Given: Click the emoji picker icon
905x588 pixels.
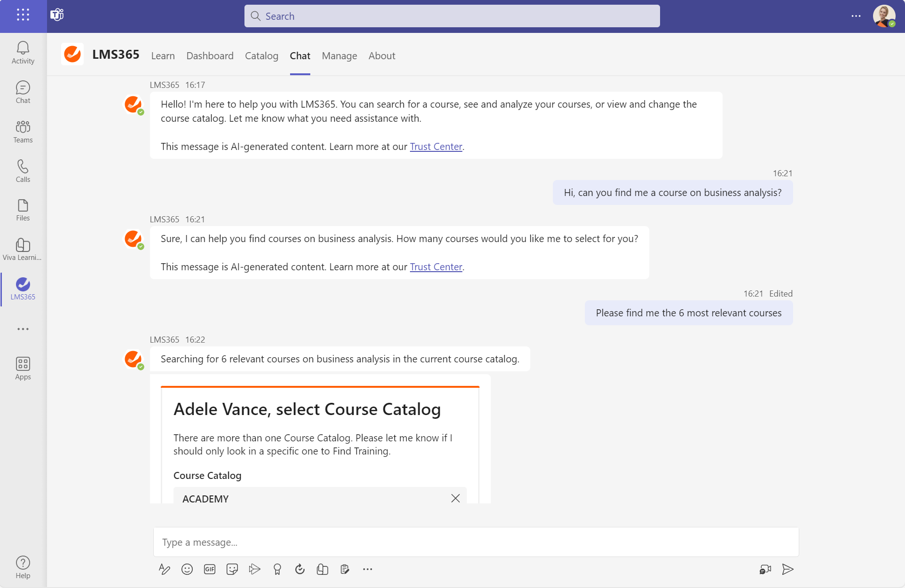Looking at the screenshot, I should 187,570.
